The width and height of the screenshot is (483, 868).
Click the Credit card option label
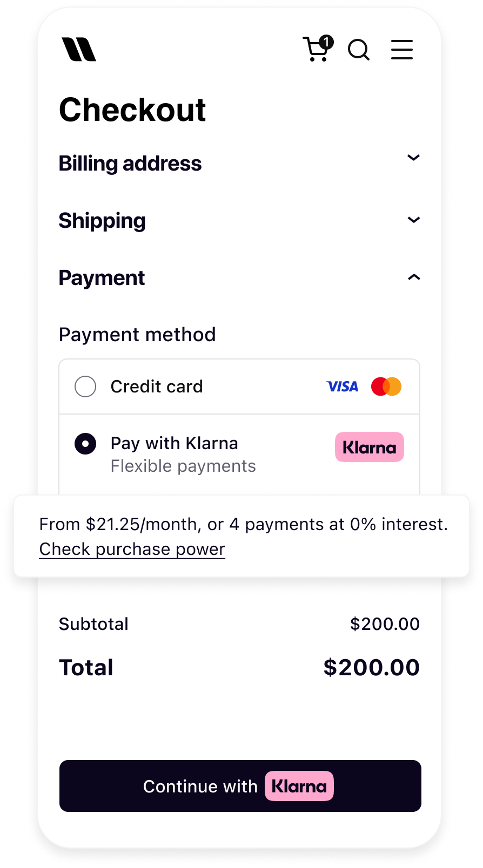coord(157,386)
